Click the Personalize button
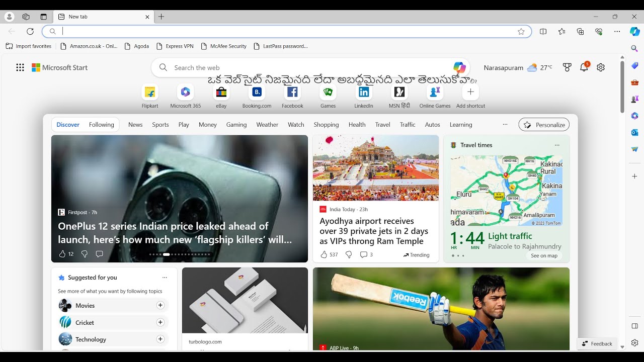 coord(544,125)
